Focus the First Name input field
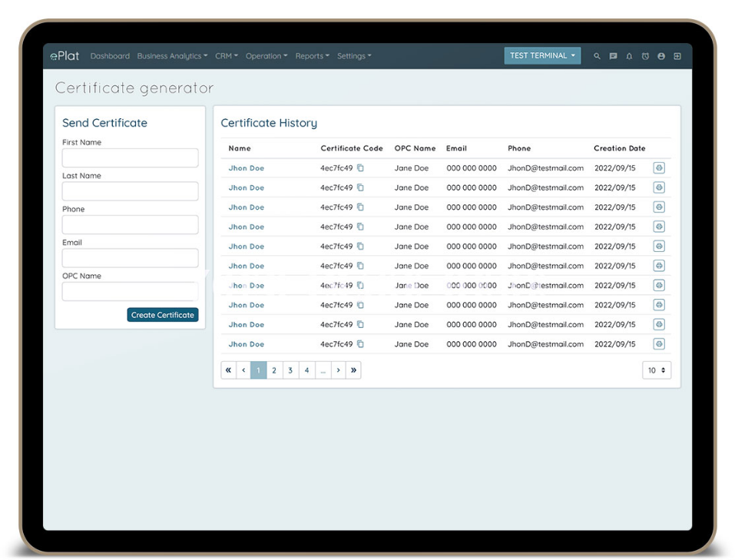Screen dimensions: 735x560 [x=131, y=157]
